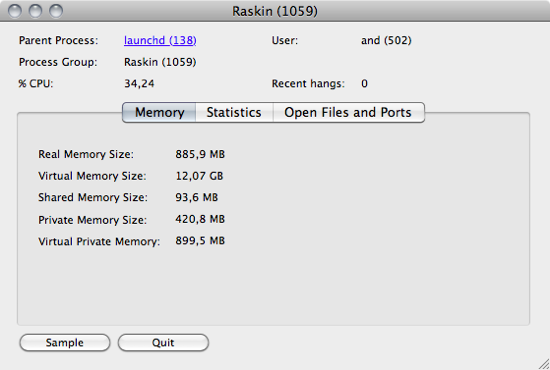The image size is (550, 370).
Task: Click the User value and (502)
Action: [386, 40]
